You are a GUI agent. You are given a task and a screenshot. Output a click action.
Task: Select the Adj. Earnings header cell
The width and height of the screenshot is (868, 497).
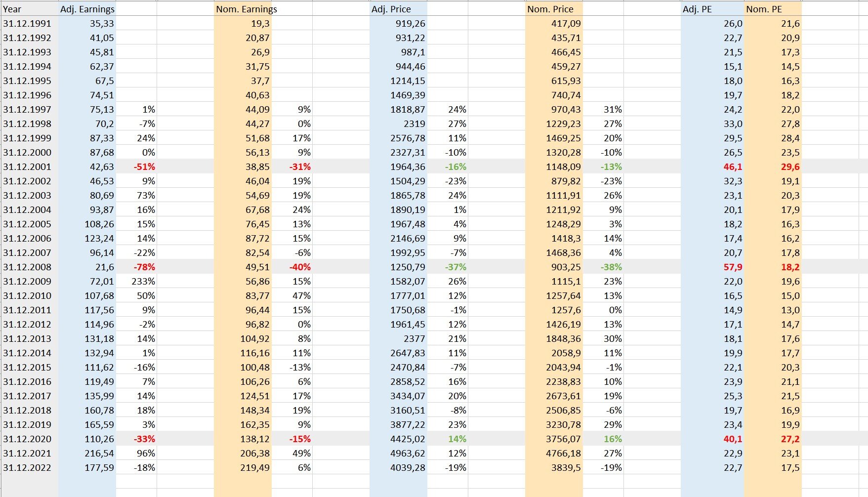pos(87,9)
